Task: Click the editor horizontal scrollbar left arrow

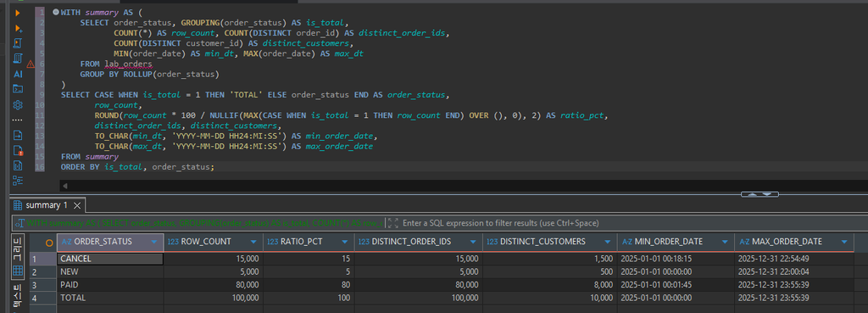Action: coord(65,186)
